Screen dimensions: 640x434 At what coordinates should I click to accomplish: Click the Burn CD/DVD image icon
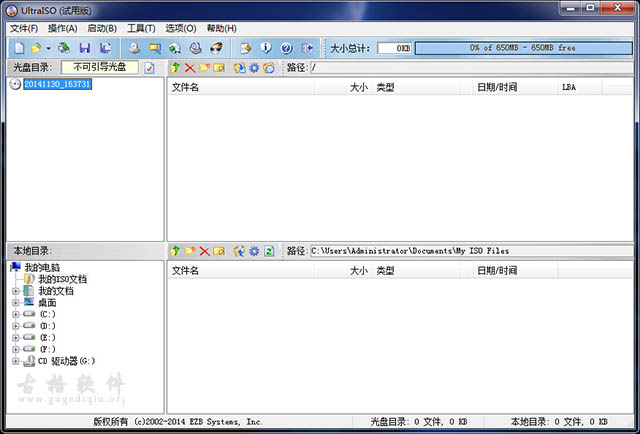pos(215,48)
